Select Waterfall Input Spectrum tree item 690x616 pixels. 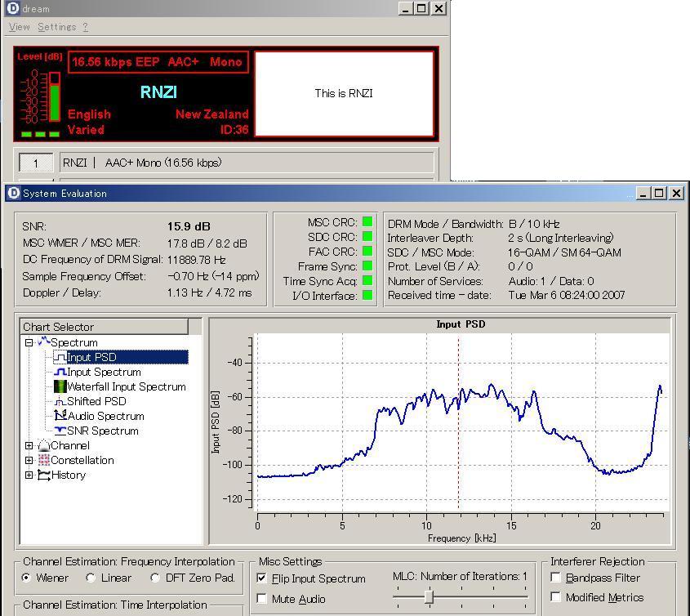coord(127,386)
